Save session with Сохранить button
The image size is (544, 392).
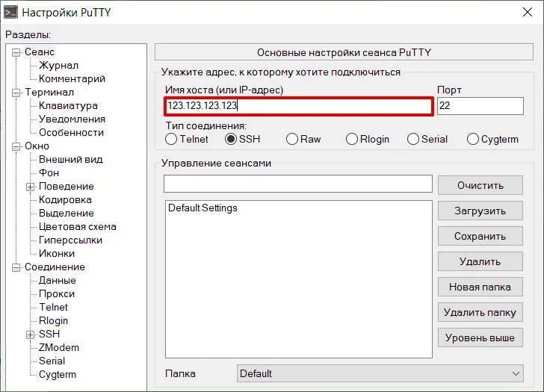tap(480, 236)
